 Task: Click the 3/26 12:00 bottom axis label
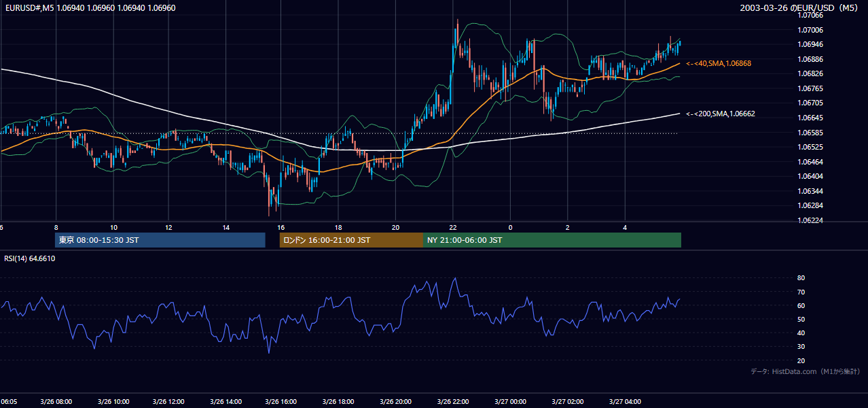170,402
